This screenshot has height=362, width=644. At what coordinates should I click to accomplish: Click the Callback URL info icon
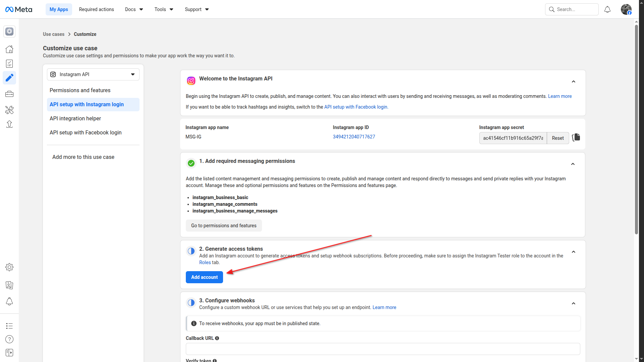pos(217,338)
